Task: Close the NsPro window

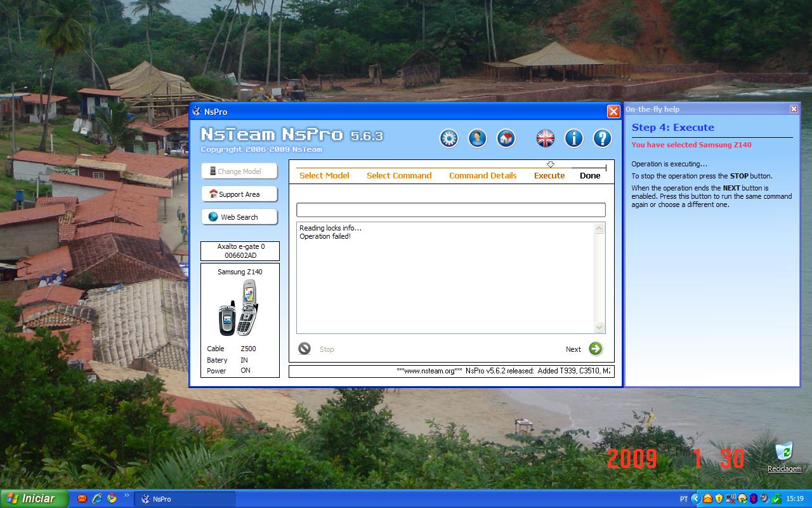Action: pos(613,112)
